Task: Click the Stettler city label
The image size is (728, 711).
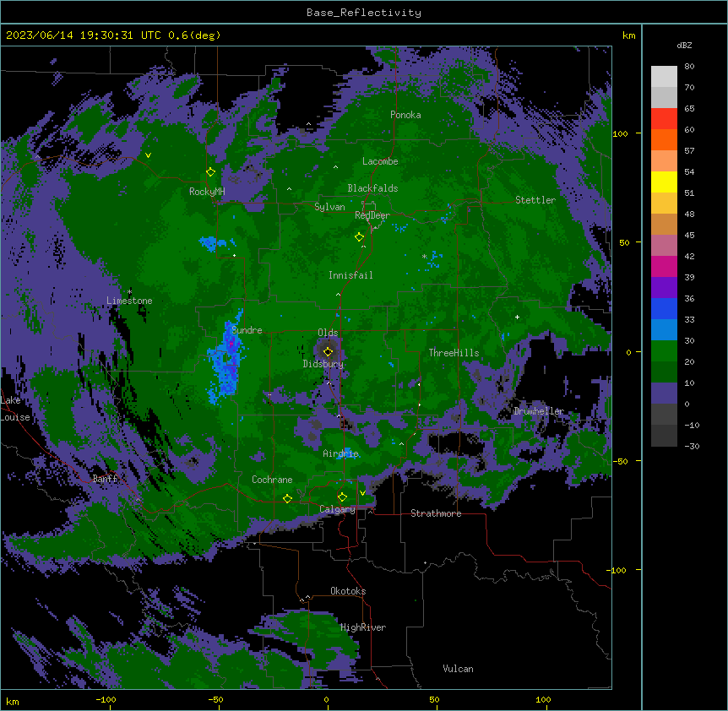Action: click(x=535, y=200)
